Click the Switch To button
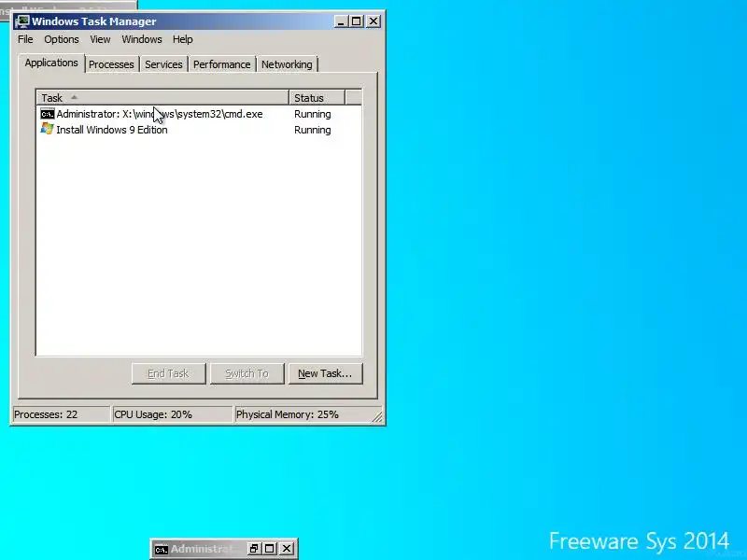Viewport: 747px width, 560px height. (247, 373)
